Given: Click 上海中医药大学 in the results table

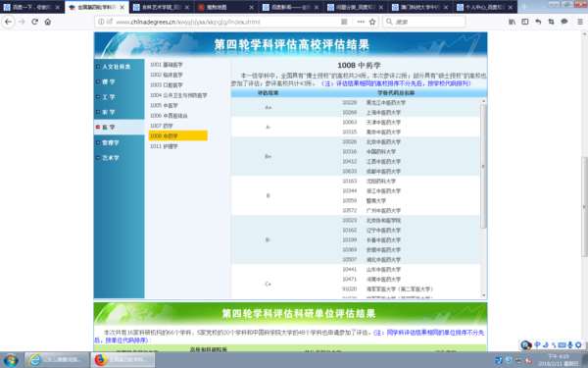Looking at the screenshot, I should coord(383,112).
